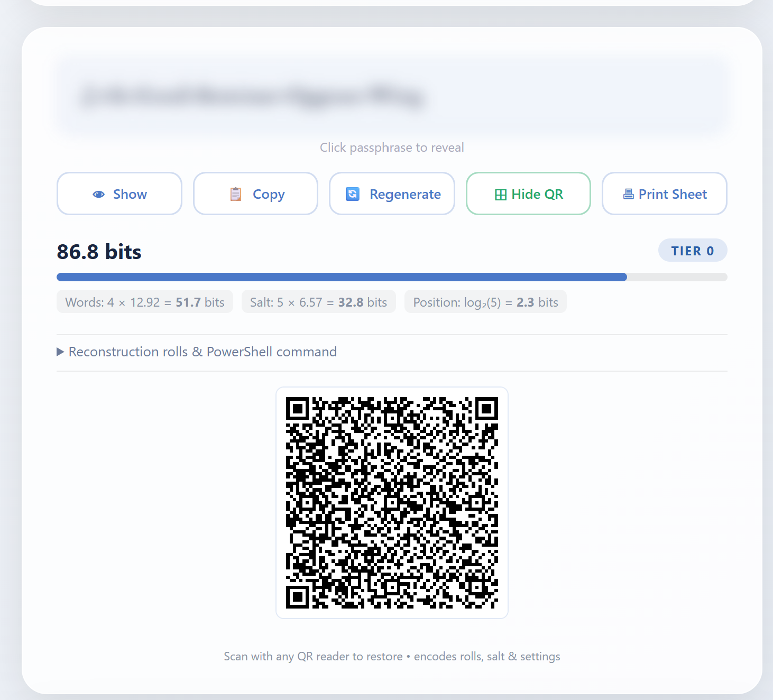Click the QR code image
773x700 pixels.
pos(392,503)
